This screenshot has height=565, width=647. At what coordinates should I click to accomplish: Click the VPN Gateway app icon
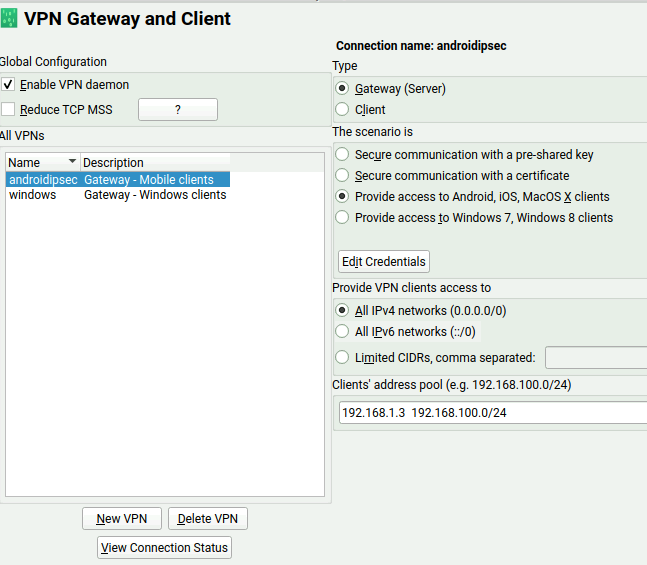(10, 18)
